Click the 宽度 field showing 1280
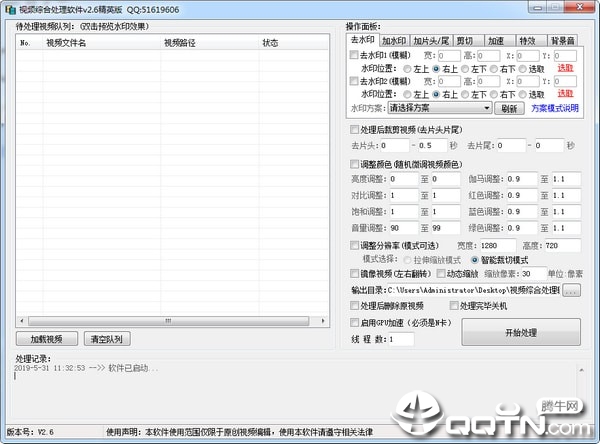600x444 pixels. click(x=498, y=245)
